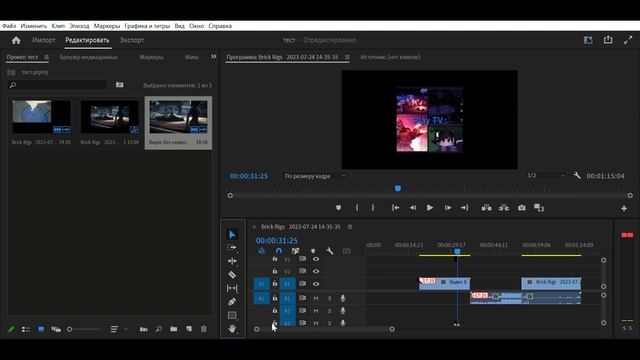Image resolution: width=640 pixels, height=360 pixels.
Task: Maximize video output fullscreen icon
Action: [x=628, y=40]
